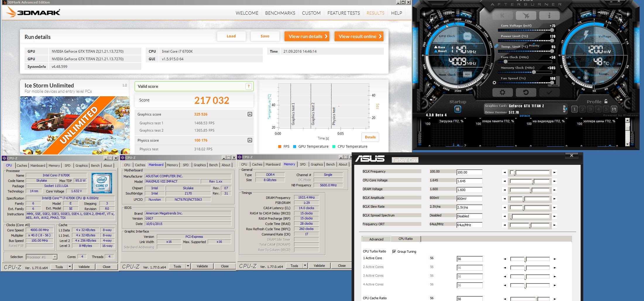The image size is (644, 301).
Task: Select Afterburner profile slot 4
Action: (x=598, y=109)
